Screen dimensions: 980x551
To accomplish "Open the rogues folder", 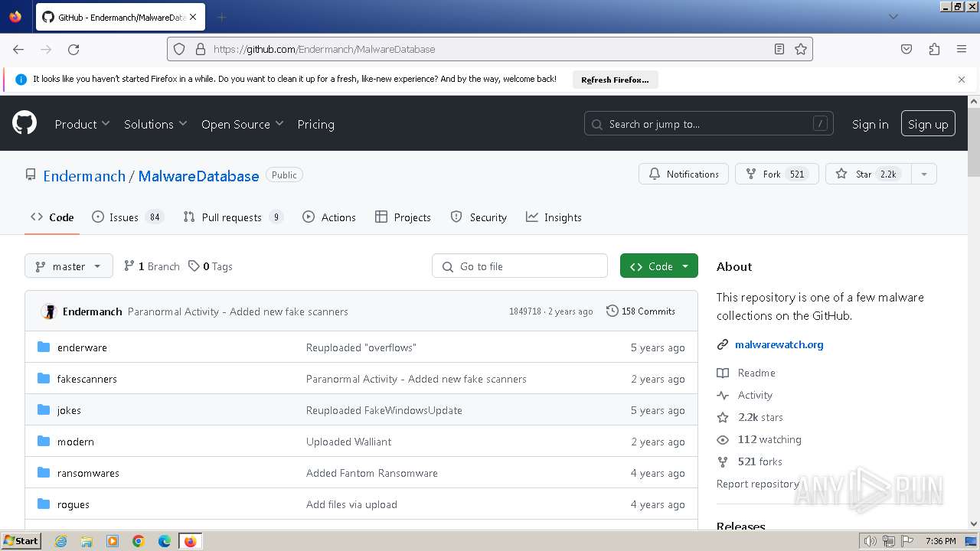I will point(73,504).
